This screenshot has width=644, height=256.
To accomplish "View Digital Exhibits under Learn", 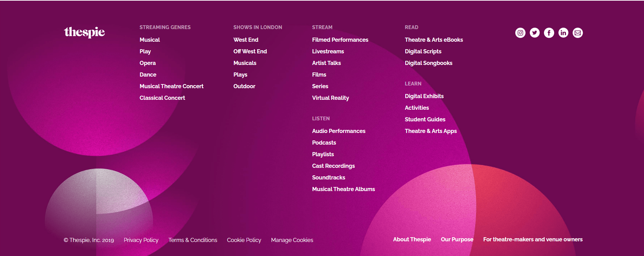I will click(x=424, y=96).
